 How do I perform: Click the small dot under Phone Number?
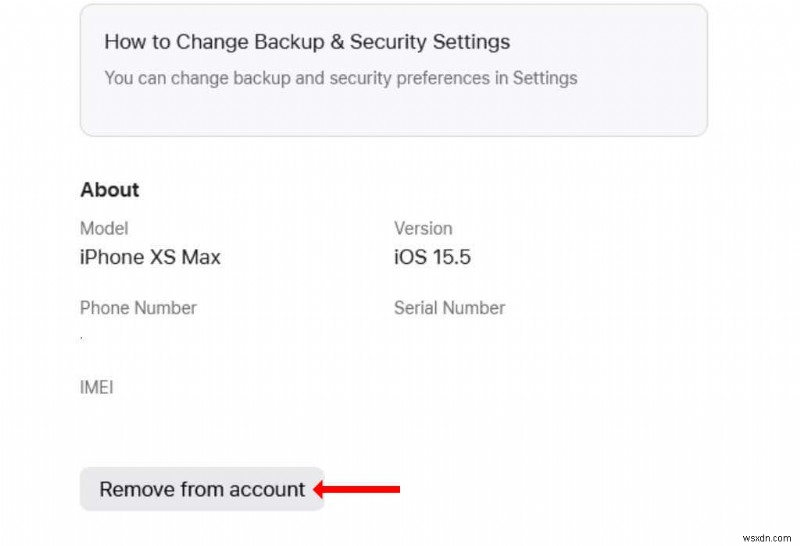click(x=82, y=337)
